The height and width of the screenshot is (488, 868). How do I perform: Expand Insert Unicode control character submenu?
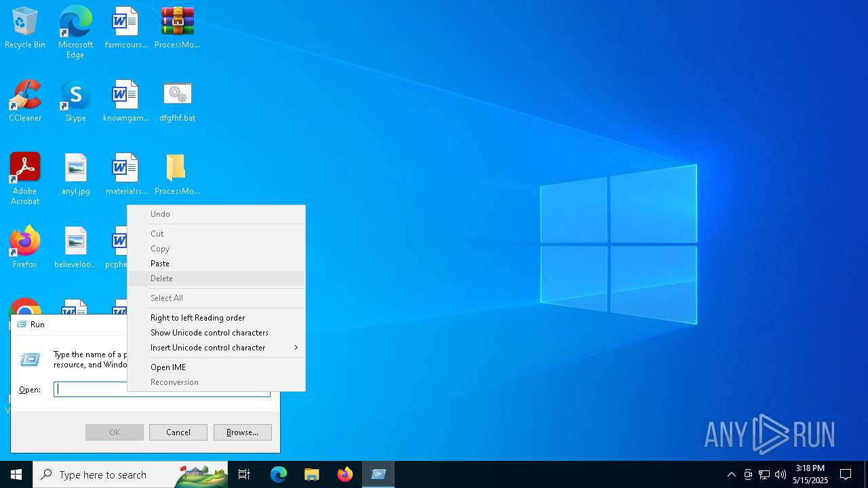pos(216,348)
